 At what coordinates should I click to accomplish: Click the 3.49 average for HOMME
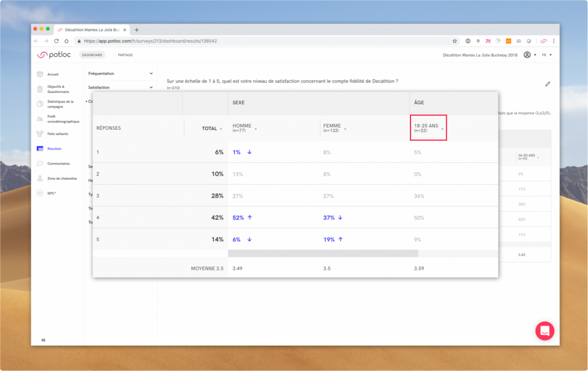[x=237, y=268]
